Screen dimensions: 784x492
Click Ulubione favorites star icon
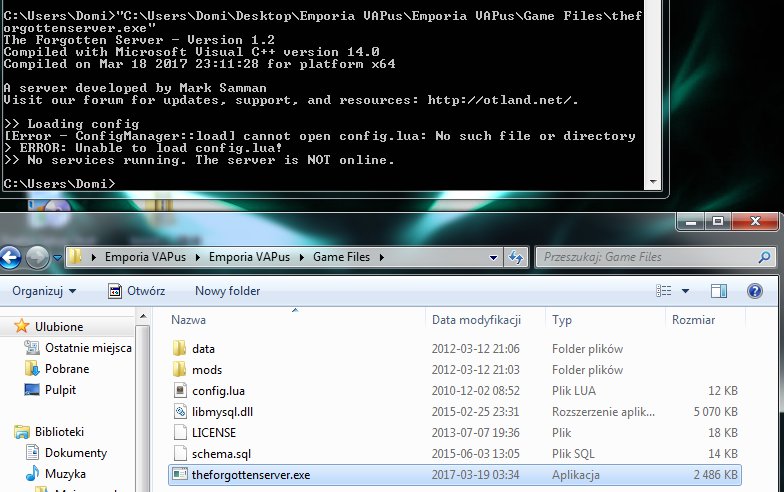click(x=22, y=326)
